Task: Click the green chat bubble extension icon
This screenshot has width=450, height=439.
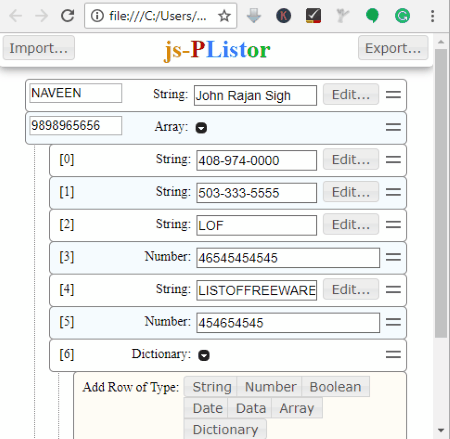Action: pos(372,16)
